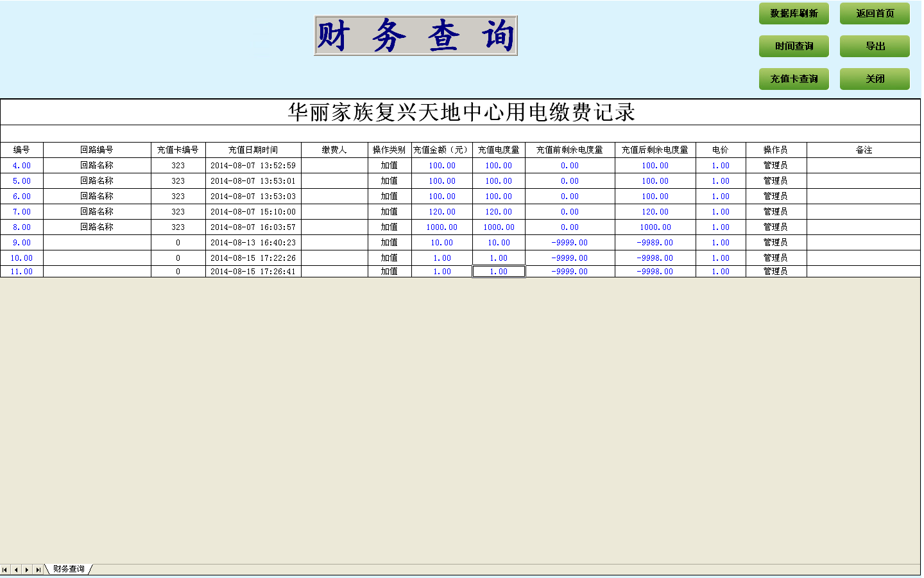Select the 华丽家族复兴天地中心用电缴费记录 title cell
Image resolution: width=924 pixels, height=578 pixels.
pos(461,112)
